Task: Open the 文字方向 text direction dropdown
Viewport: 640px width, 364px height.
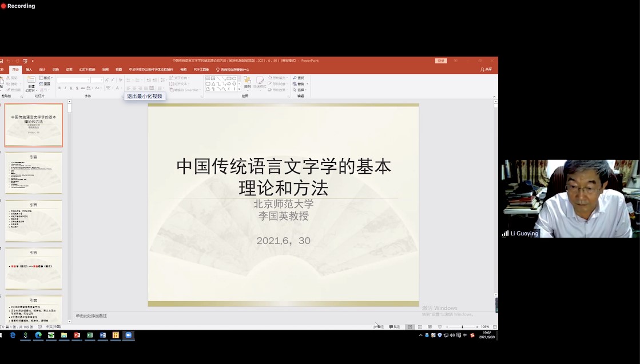Action: 180,78
